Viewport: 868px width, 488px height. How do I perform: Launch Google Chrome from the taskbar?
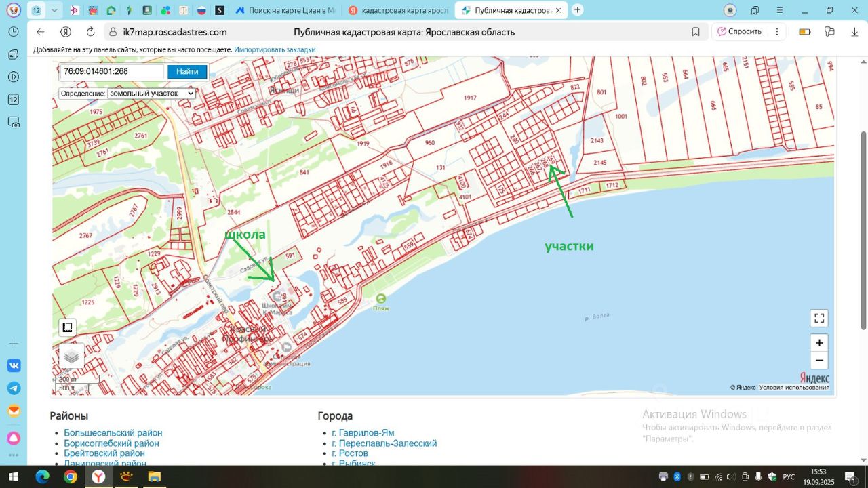[71, 477]
